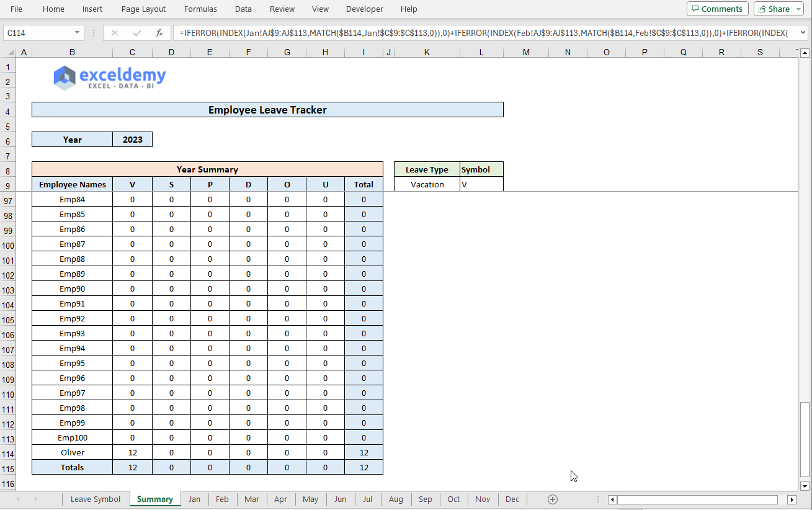Select the year cell showing 2023

(133, 140)
